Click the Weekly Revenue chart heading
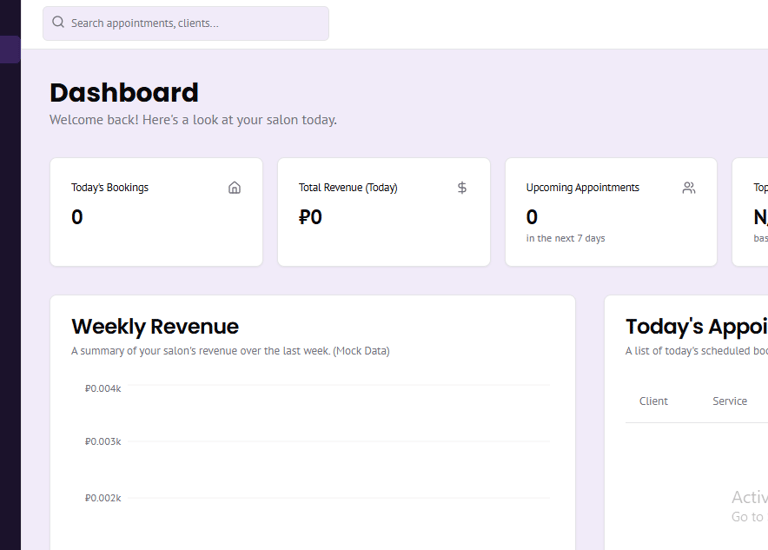The height and width of the screenshot is (550, 768). click(x=155, y=326)
